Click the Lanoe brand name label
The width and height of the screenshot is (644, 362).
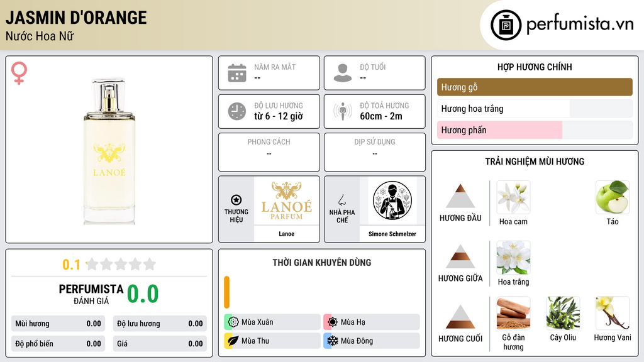[287, 234]
